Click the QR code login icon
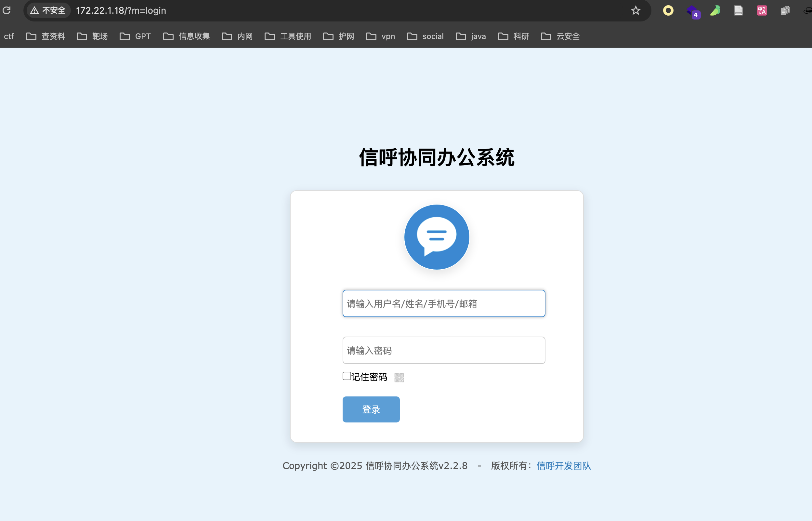The image size is (812, 521). click(x=399, y=377)
